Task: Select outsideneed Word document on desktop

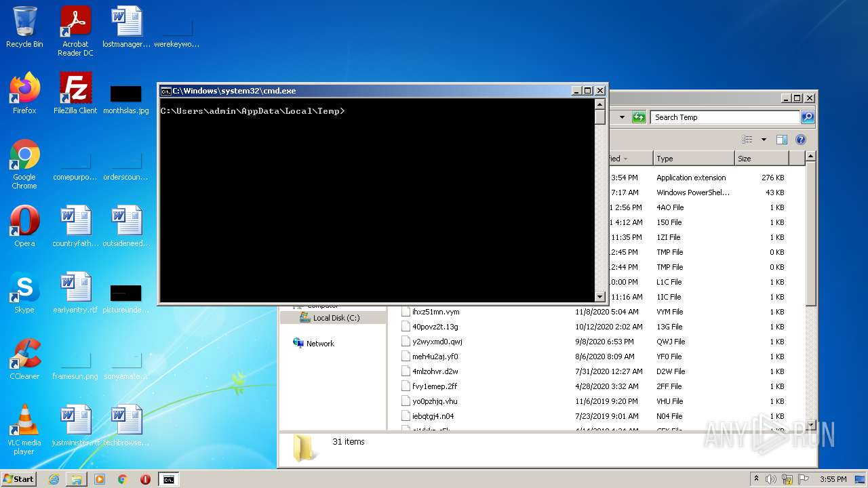Action: [x=126, y=226]
